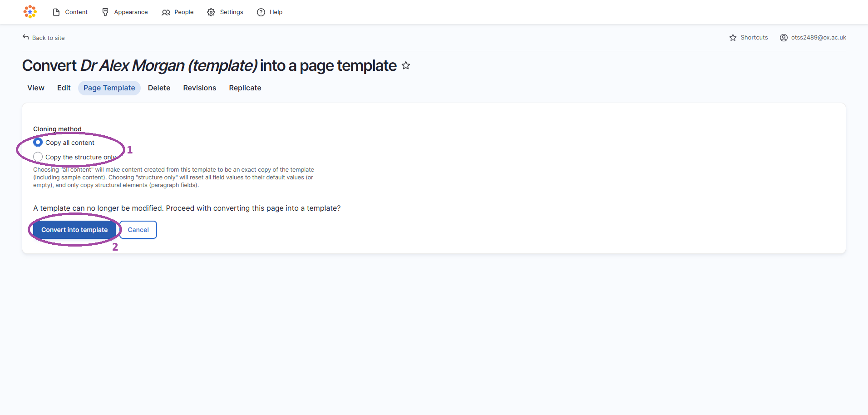Cancel the template conversion

click(138, 230)
